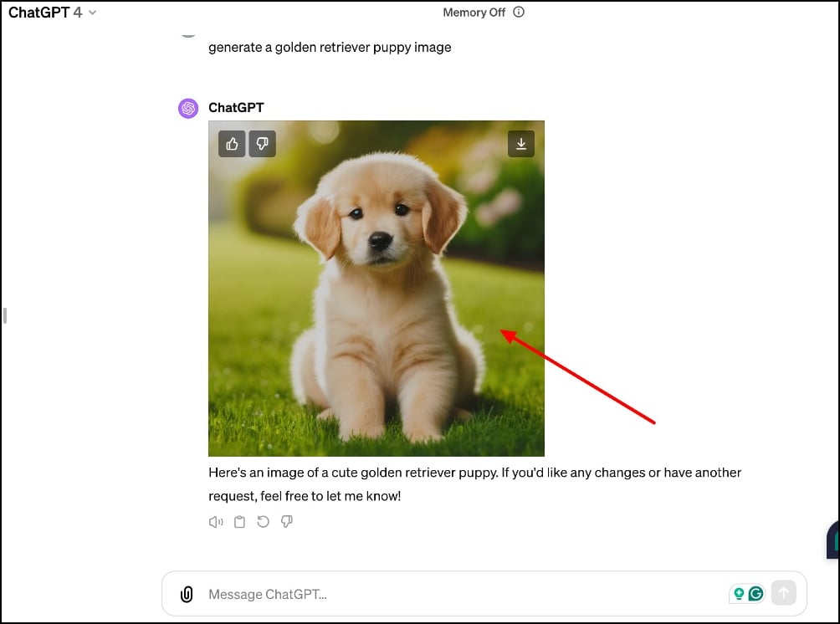840x624 pixels.
Task: Regenerate the puppy image response
Action: point(264,521)
